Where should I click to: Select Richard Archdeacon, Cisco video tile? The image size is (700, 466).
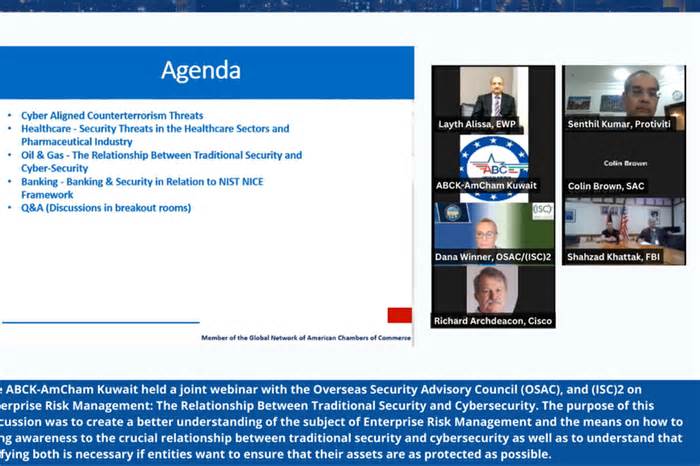[x=493, y=296]
